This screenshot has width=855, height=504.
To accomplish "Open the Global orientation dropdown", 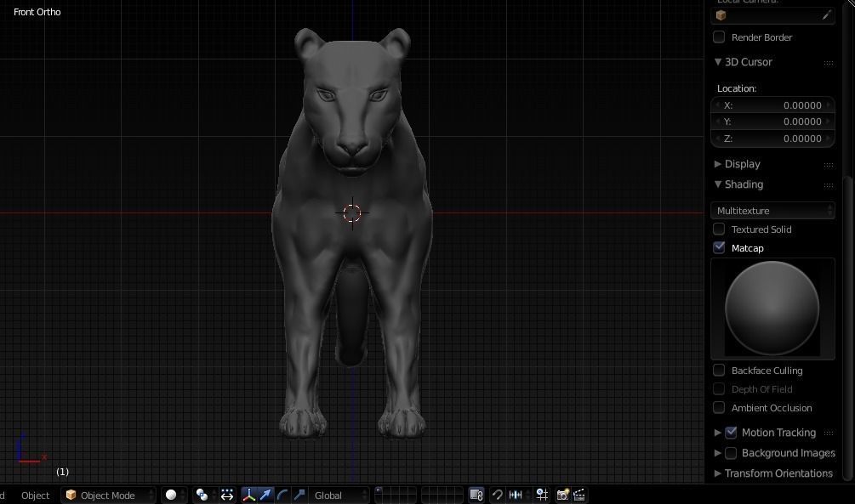I will pyautogui.click(x=339, y=495).
